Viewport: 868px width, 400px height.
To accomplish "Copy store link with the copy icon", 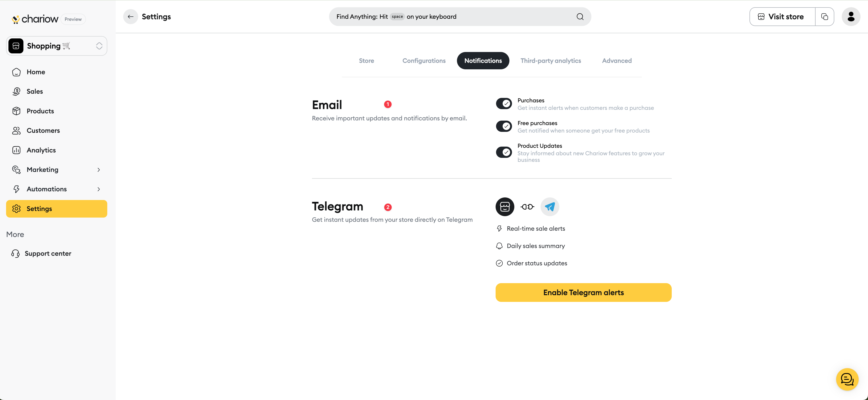I will (824, 17).
